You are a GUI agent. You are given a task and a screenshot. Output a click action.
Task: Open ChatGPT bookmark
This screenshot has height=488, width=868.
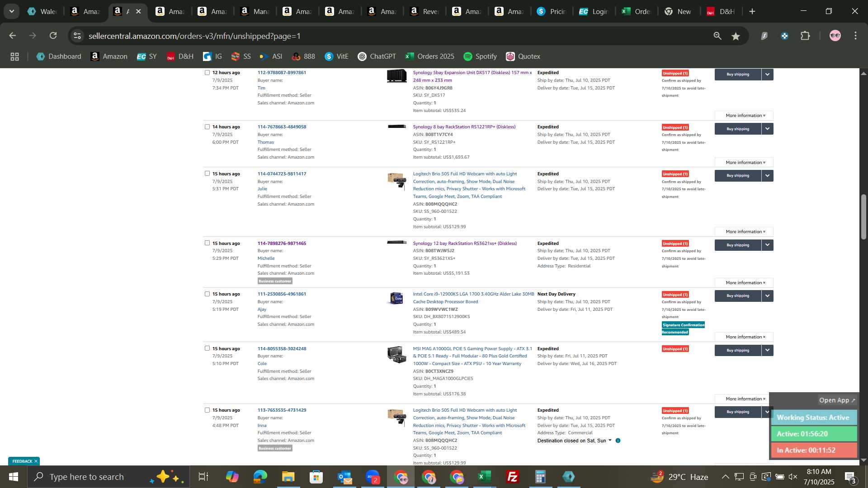[x=377, y=56]
